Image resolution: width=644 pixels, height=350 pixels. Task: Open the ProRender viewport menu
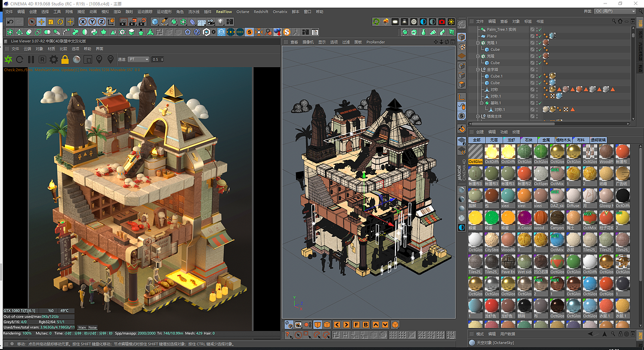click(375, 42)
